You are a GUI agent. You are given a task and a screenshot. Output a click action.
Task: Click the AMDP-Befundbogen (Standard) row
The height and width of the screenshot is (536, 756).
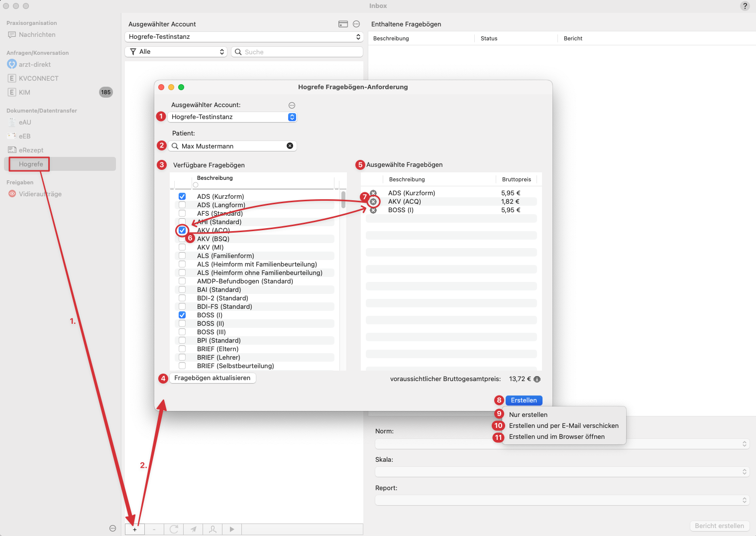tap(254, 281)
